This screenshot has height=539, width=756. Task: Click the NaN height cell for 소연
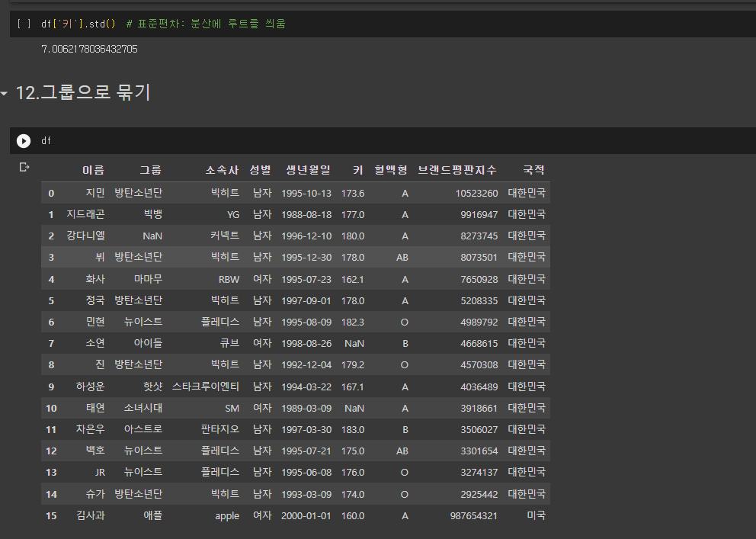pos(354,344)
